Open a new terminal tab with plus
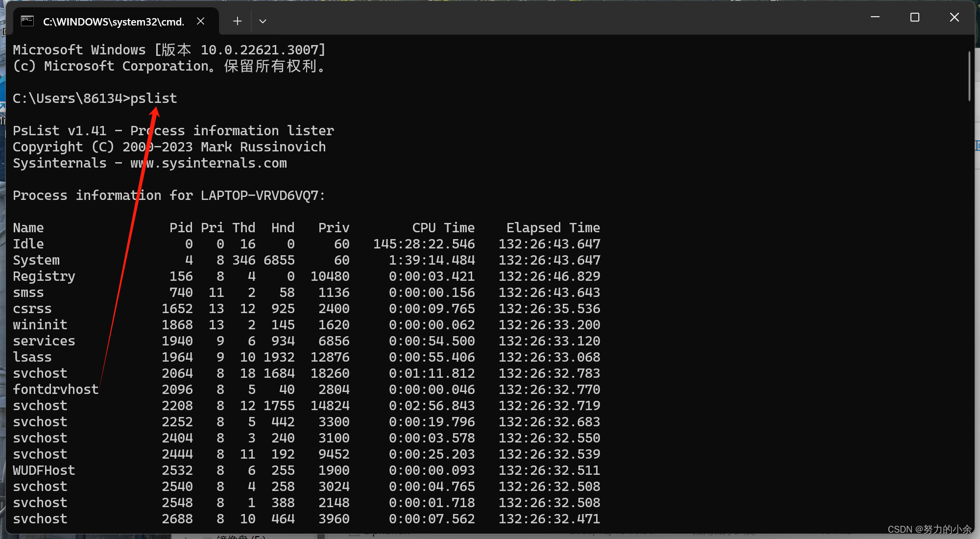 237,21
